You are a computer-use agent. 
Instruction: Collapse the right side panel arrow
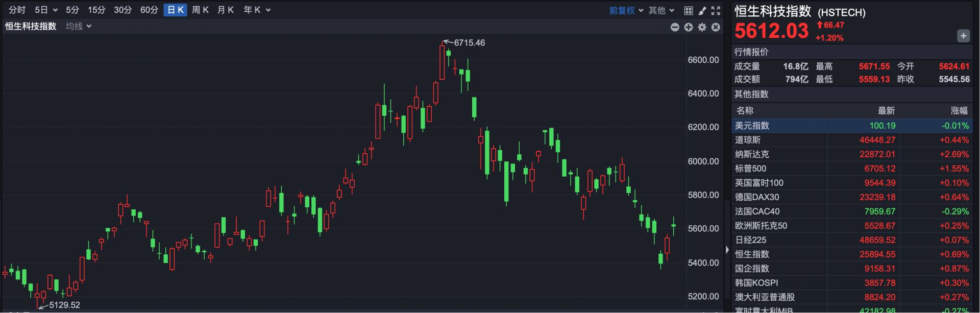coord(727,250)
